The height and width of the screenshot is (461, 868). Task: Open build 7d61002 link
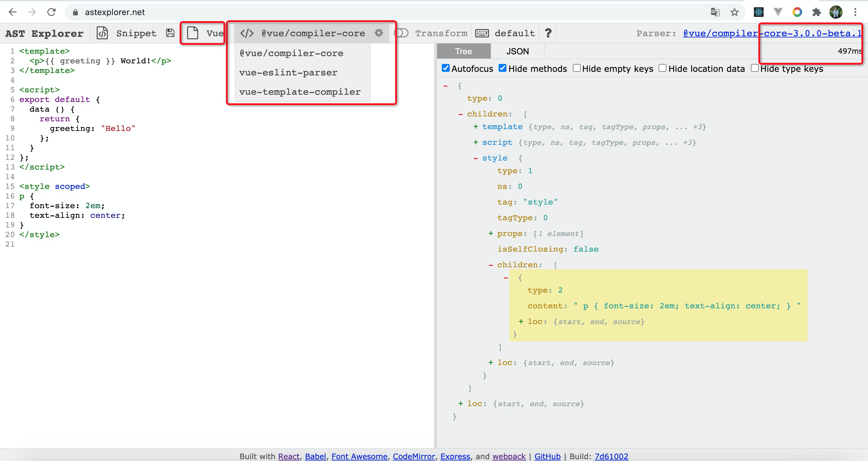point(611,456)
